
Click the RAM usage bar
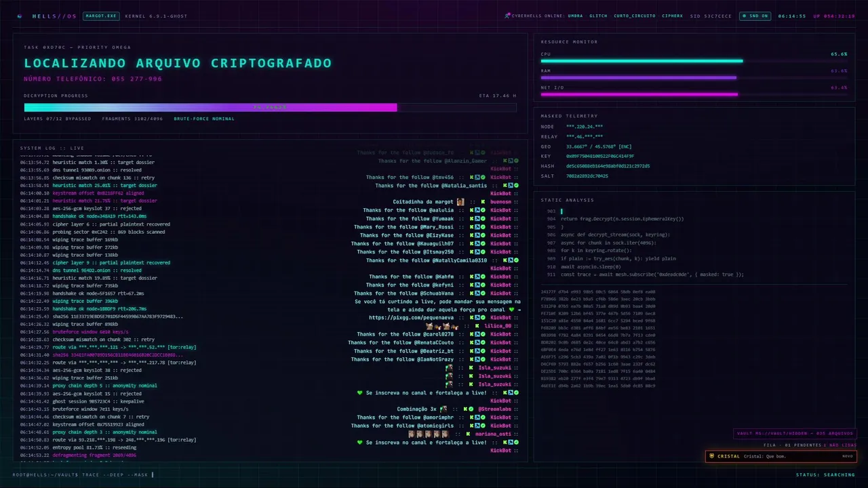point(694,77)
